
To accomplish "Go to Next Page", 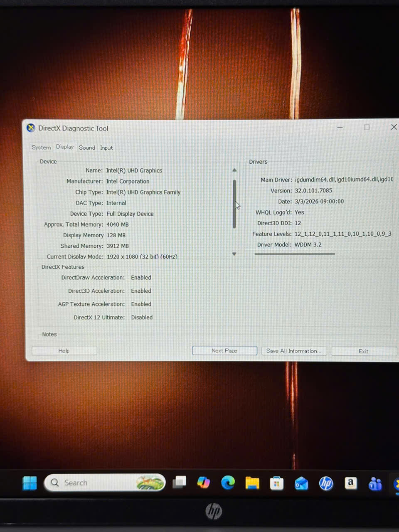I will pyautogui.click(x=224, y=351).
